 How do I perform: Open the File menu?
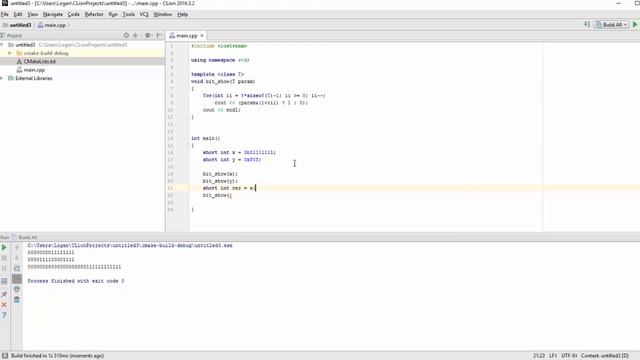(x=4, y=14)
